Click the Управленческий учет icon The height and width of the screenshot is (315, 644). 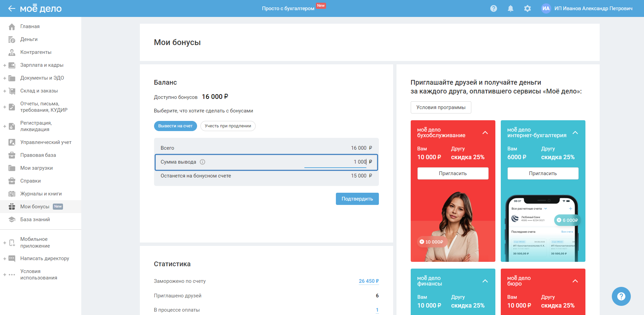coord(12,142)
